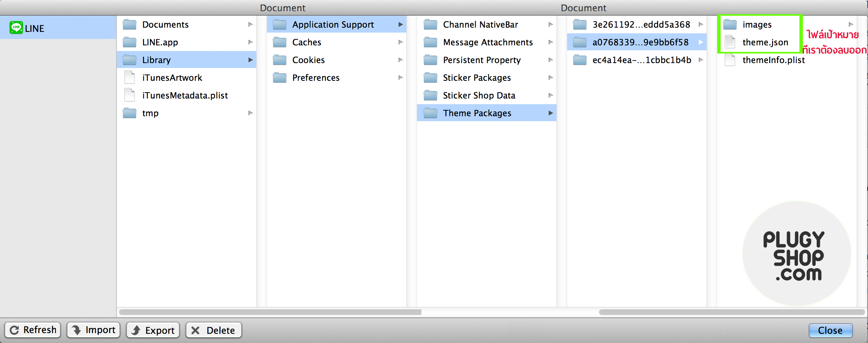Select the iTunesMetadata.plist file name
This screenshot has width=868, height=343.
point(185,95)
